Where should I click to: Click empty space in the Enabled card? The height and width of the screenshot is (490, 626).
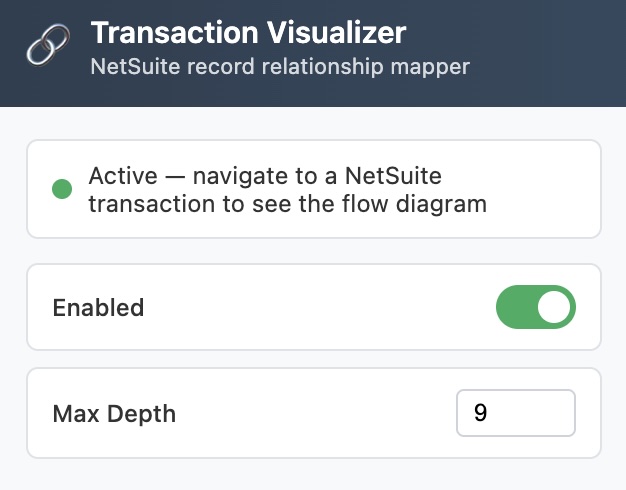(x=319, y=307)
